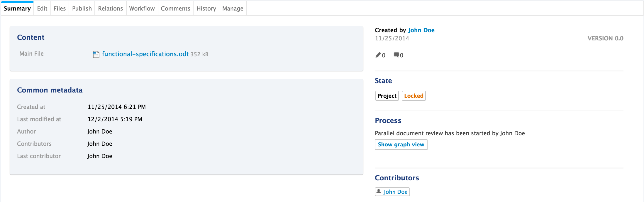Open the Workflow tab
This screenshot has width=644, height=202.
pos(142,8)
